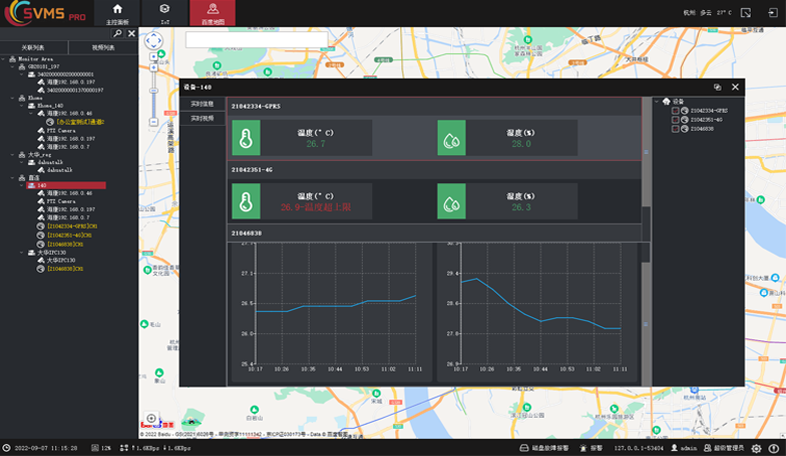Image resolution: width=786 pixels, height=456 pixels.
Task: Close the device-140 dialog
Action: [735, 87]
